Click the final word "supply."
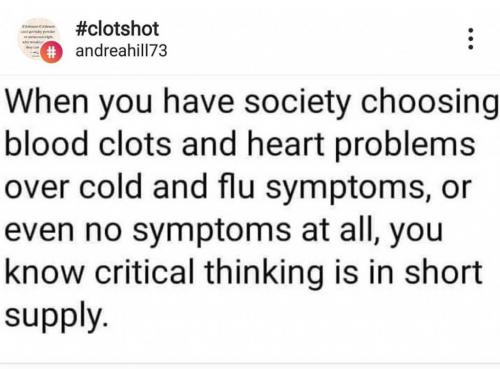The image size is (500, 369). pyautogui.click(x=57, y=316)
